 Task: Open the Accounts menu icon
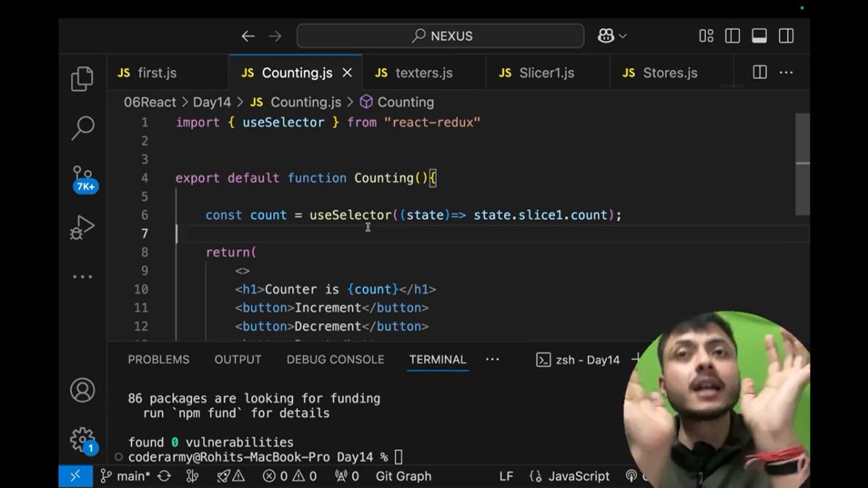[82, 390]
